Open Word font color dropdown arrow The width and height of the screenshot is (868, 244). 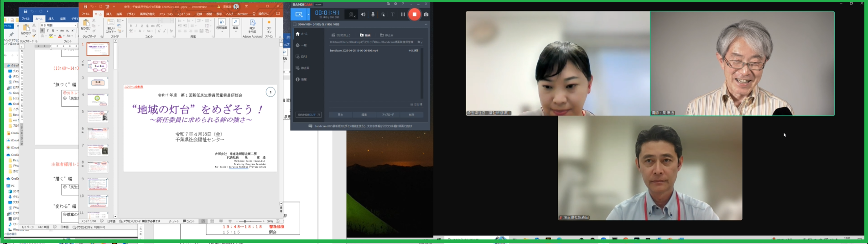coord(64,36)
